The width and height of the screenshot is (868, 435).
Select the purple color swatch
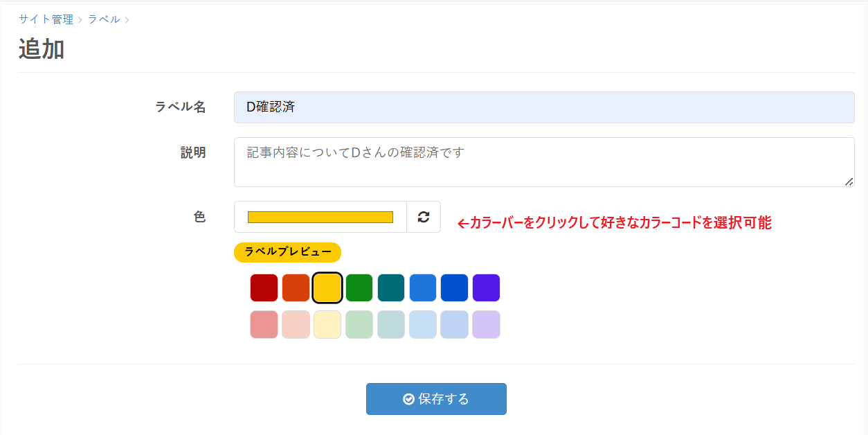coord(486,288)
